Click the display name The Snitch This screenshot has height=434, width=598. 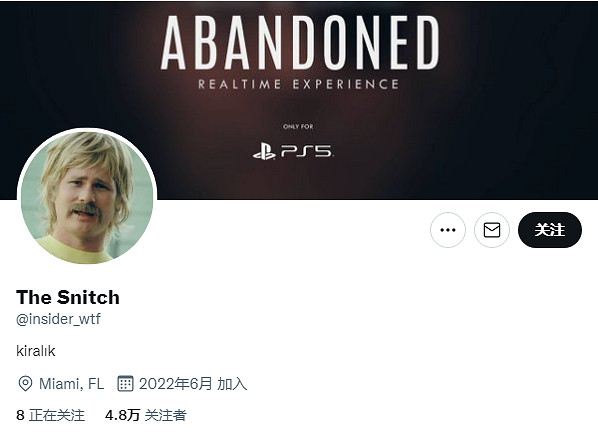[x=68, y=297]
